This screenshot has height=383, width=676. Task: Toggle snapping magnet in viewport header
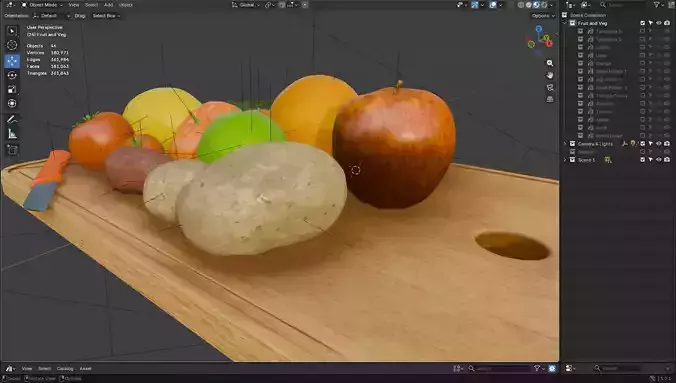282,5
